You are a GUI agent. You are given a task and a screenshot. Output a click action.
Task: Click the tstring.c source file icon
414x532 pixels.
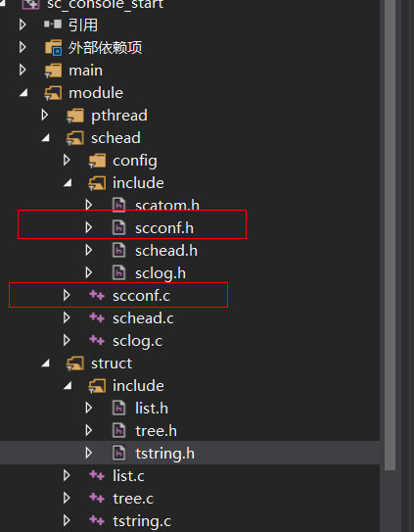(x=97, y=520)
